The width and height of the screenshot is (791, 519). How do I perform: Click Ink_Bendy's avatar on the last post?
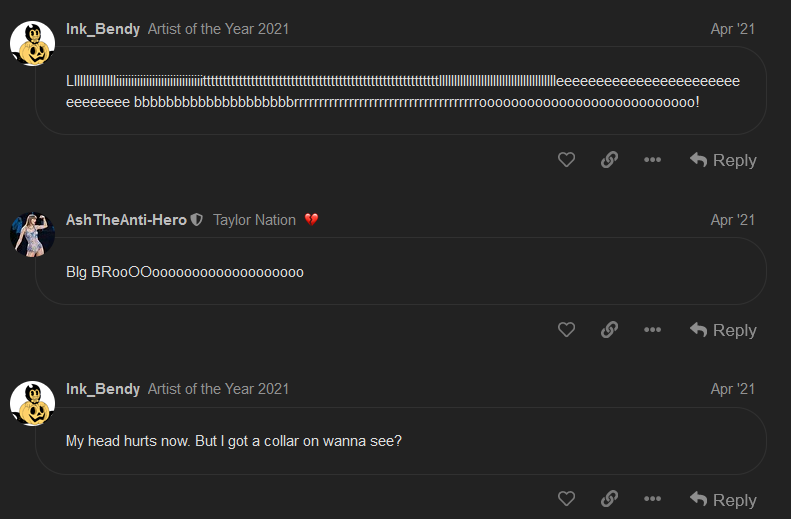tap(32, 402)
